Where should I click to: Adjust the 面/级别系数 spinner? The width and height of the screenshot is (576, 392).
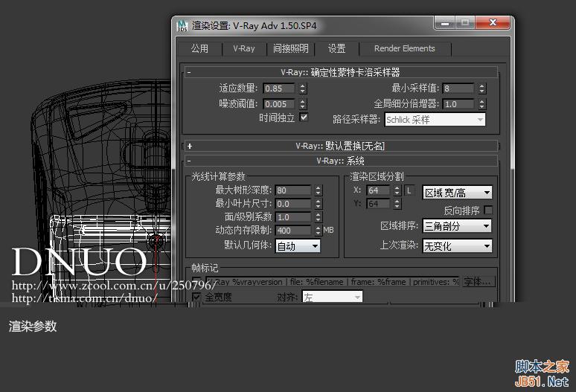pos(318,217)
